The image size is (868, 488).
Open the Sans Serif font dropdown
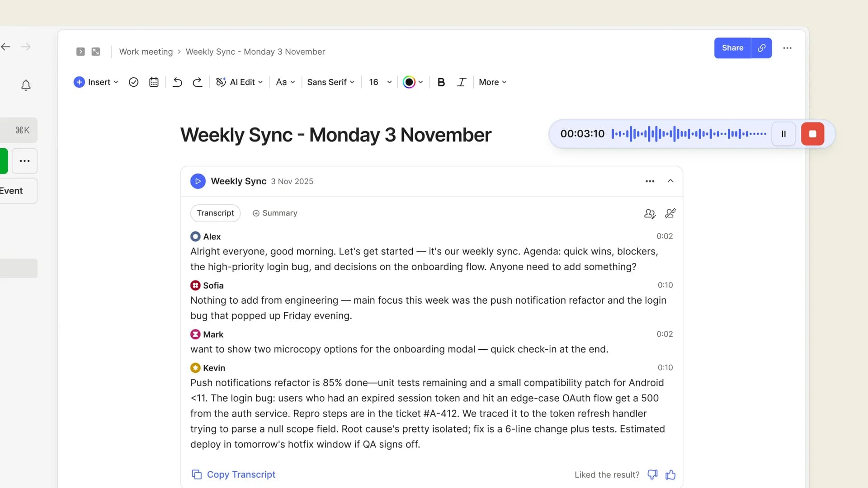[330, 82]
